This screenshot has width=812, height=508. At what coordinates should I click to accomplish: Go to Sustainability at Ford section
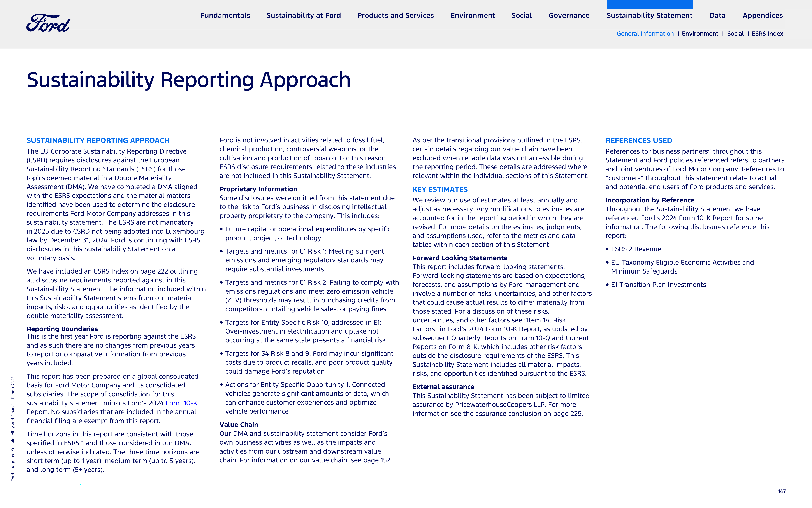pyautogui.click(x=303, y=15)
